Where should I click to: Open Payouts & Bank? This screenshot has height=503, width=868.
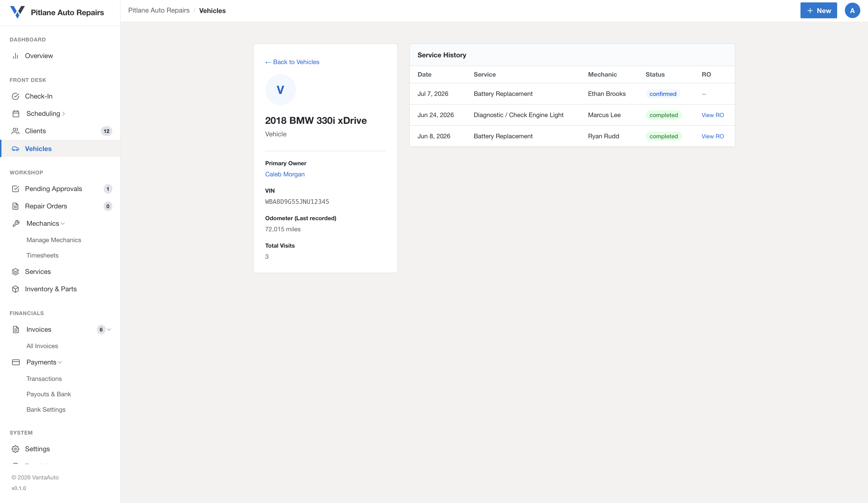pyautogui.click(x=48, y=394)
